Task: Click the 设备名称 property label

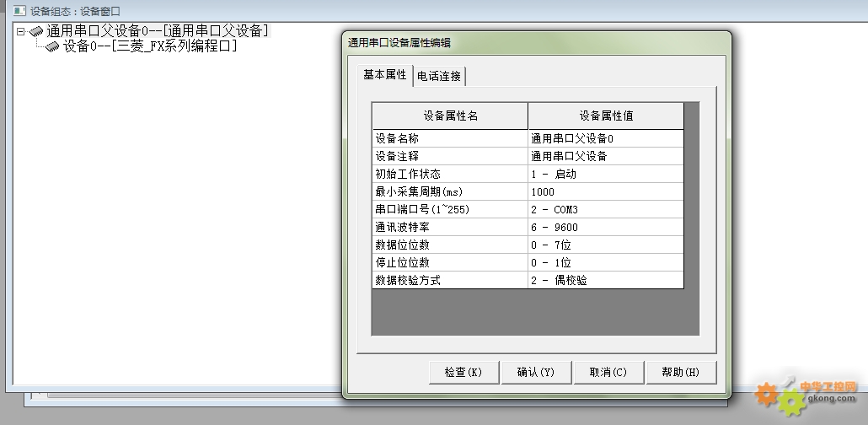Action: coord(450,138)
